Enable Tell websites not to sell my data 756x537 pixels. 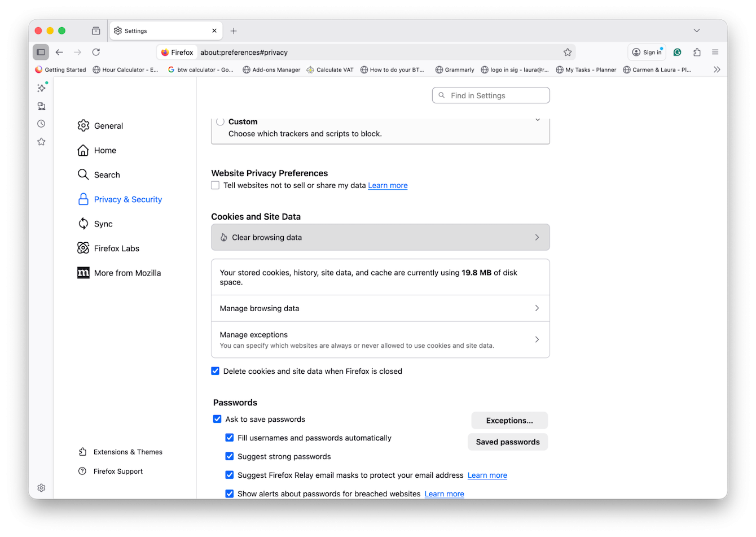pos(215,185)
